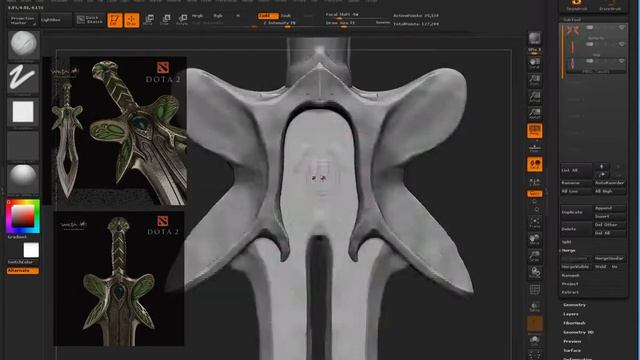This screenshot has height=360, width=640.
Task: Select the SimpleBrush tool
Action: [577, 5]
